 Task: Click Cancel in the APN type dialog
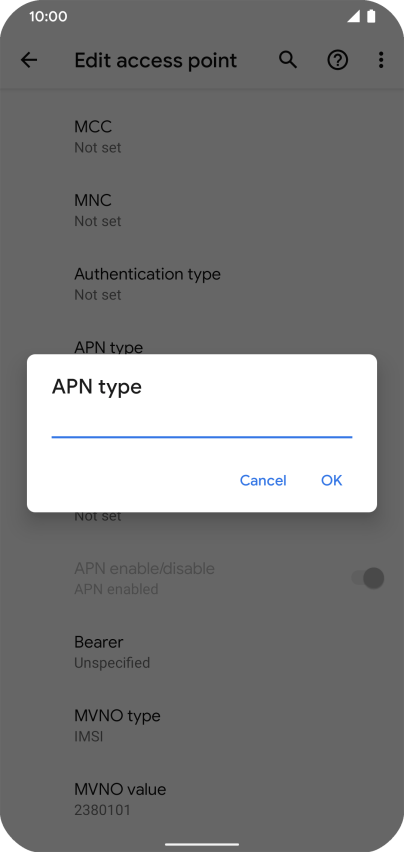point(263,480)
